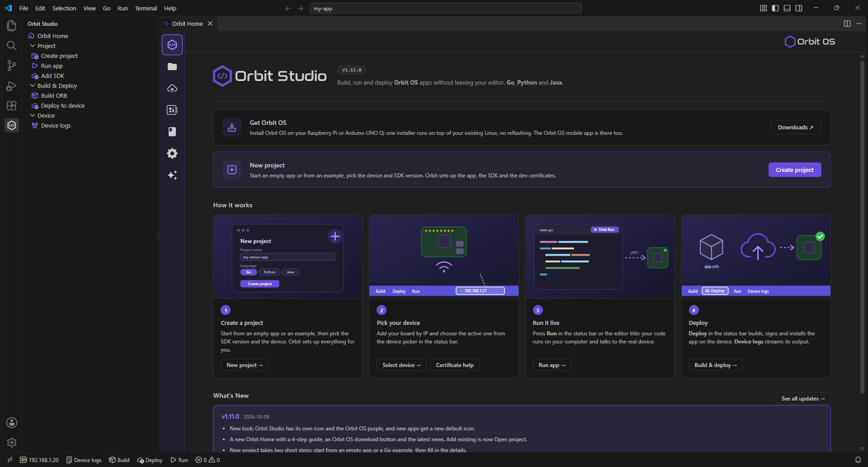Image resolution: width=868 pixels, height=467 pixels.
Task: Click the webview vertical scrollbar
Action: (862, 226)
